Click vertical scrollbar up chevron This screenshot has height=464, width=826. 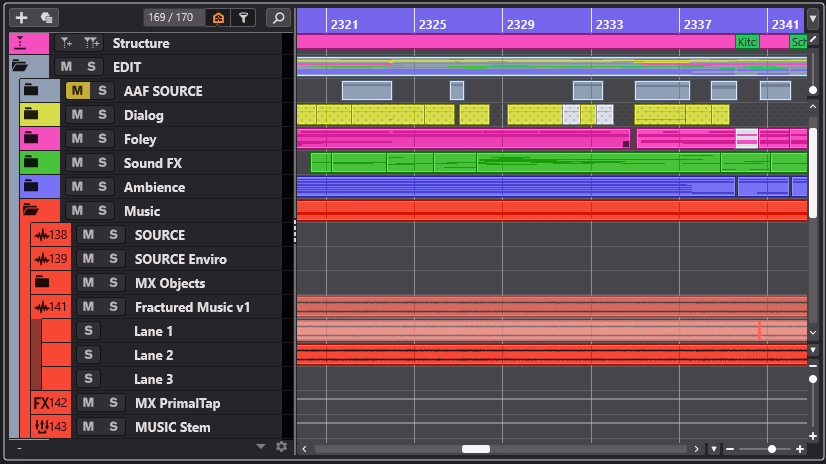click(x=813, y=107)
